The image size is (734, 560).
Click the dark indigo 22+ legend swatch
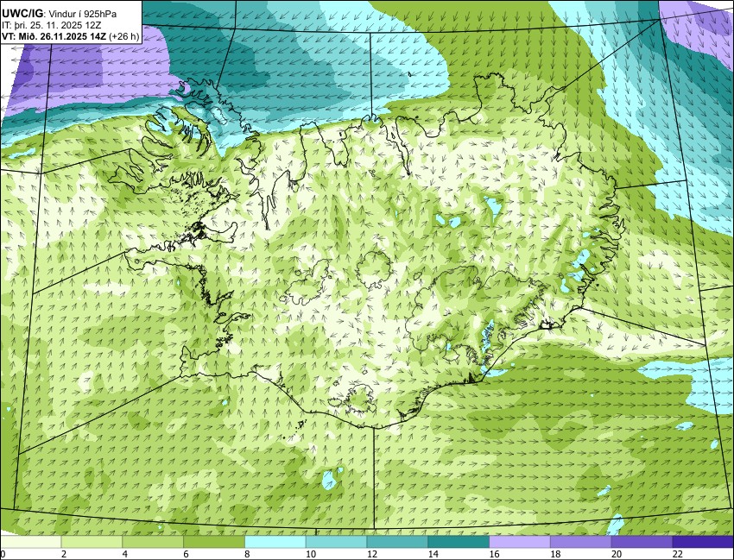(703, 542)
